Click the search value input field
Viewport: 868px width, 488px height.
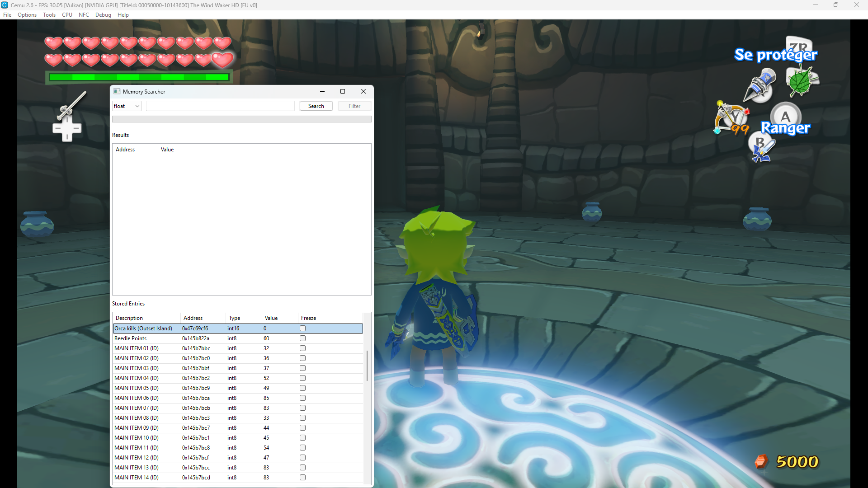220,106
